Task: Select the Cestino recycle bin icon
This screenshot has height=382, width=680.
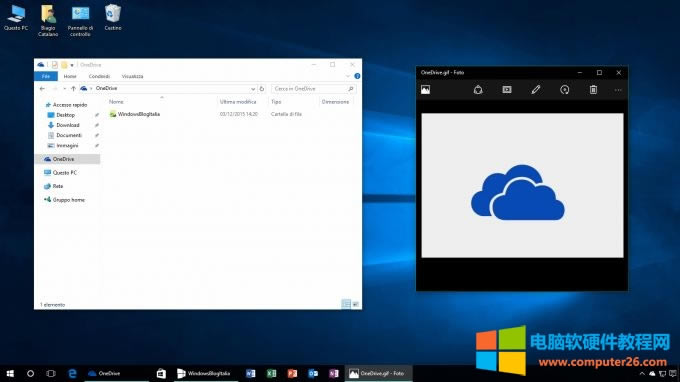Action: [x=113, y=17]
